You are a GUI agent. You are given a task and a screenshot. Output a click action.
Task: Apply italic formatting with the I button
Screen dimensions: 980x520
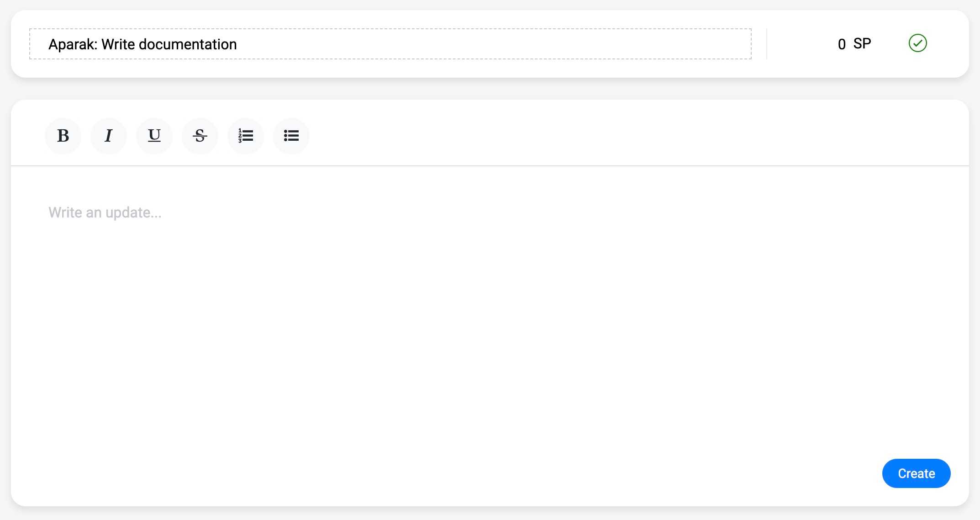click(x=109, y=136)
